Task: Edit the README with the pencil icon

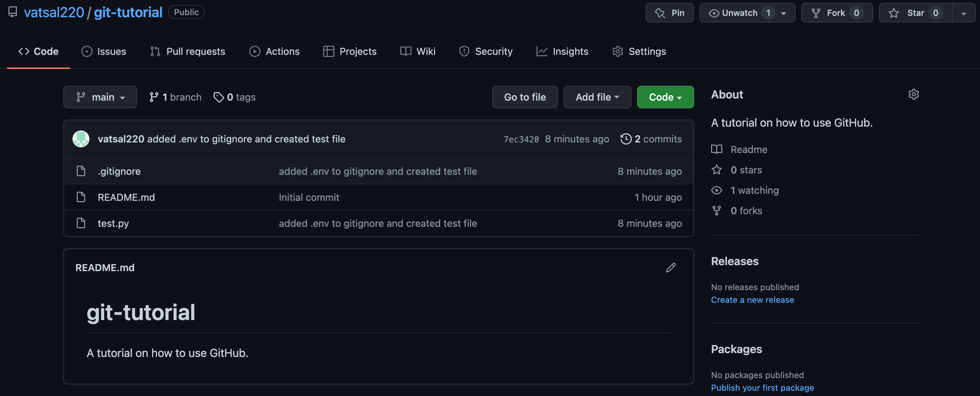Action: (x=671, y=268)
